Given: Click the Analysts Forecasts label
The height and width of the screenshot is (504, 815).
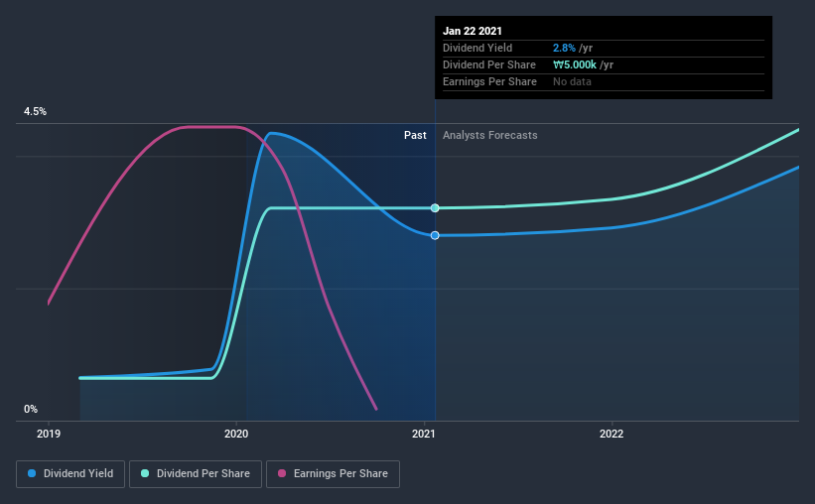Looking at the screenshot, I should pos(490,135).
